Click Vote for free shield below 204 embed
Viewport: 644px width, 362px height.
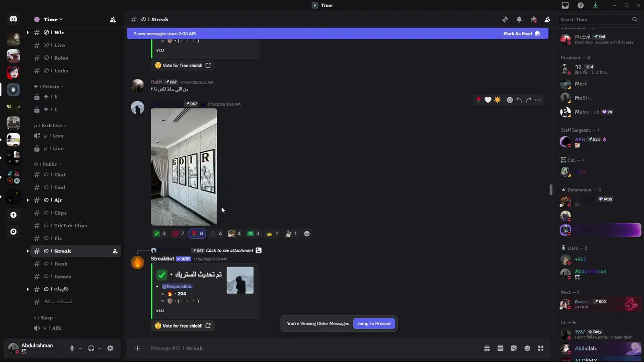click(x=183, y=326)
